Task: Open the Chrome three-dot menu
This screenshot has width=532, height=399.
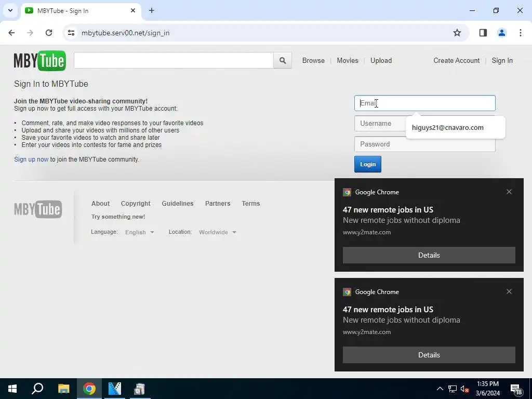Action: pyautogui.click(x=520, y=33)
